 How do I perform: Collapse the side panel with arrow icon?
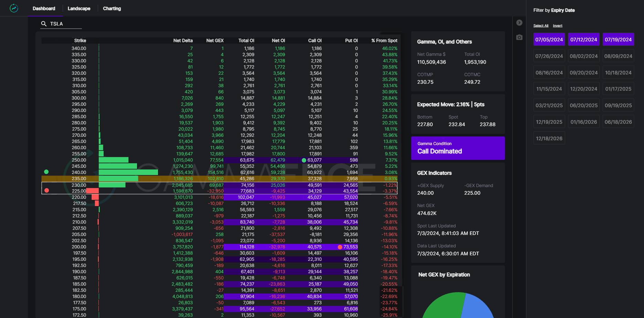click(x=519, y=23)
